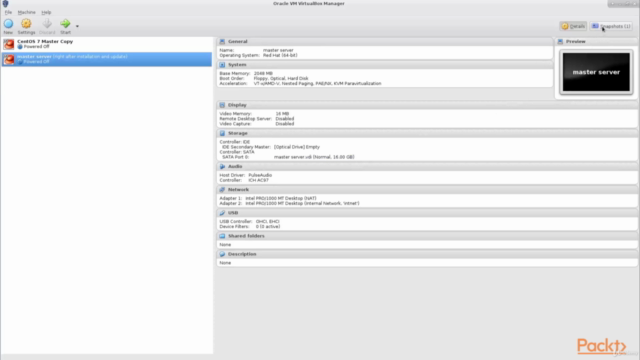The height and width of the screenshot is (360, 640).
Task: Click the New virtual machine icon
Action: pyautogui.click(x=8, y=24)
